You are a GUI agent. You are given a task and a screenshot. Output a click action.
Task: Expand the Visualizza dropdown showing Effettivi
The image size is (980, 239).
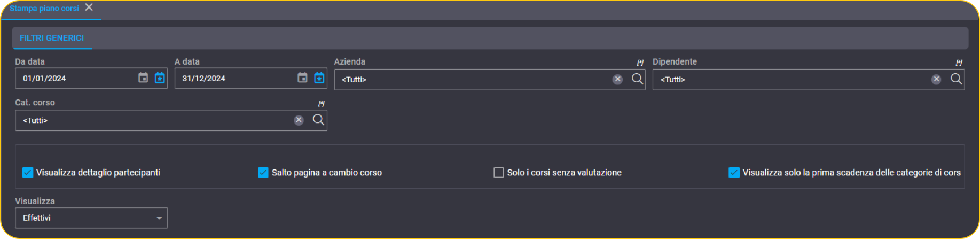click(x=91, y=218)
